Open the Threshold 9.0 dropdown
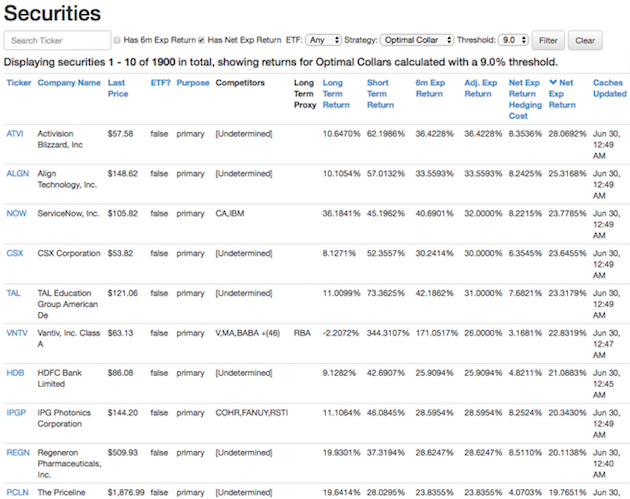 click(x=513, y=40)
